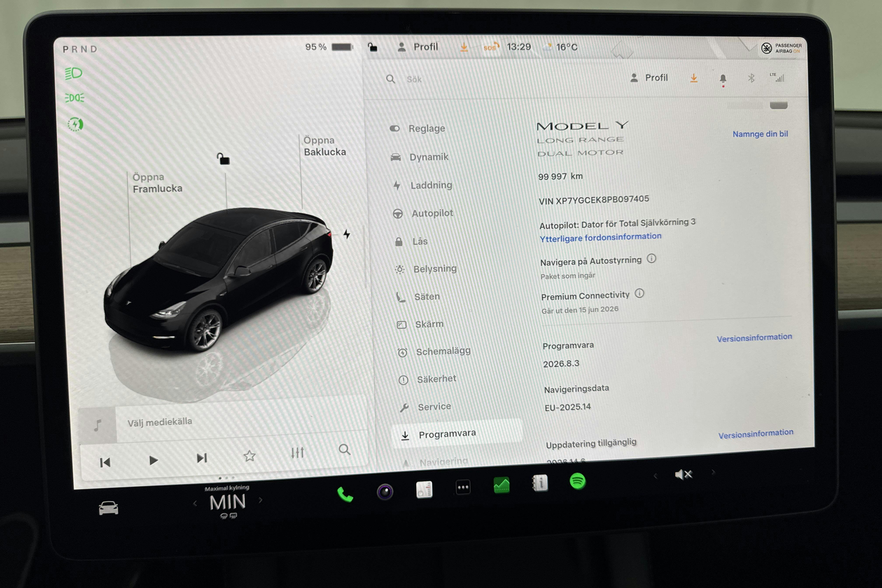The width and height of the screenshot is (882, 588).
Task: Open the notifications bell
Action: (x=723, y=78)
